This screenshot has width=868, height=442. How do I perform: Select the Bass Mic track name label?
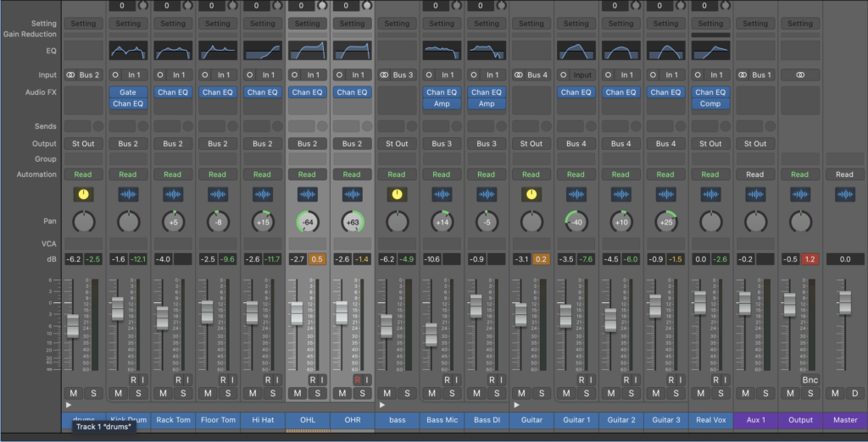pyautogui.click(x=441, y=420)
